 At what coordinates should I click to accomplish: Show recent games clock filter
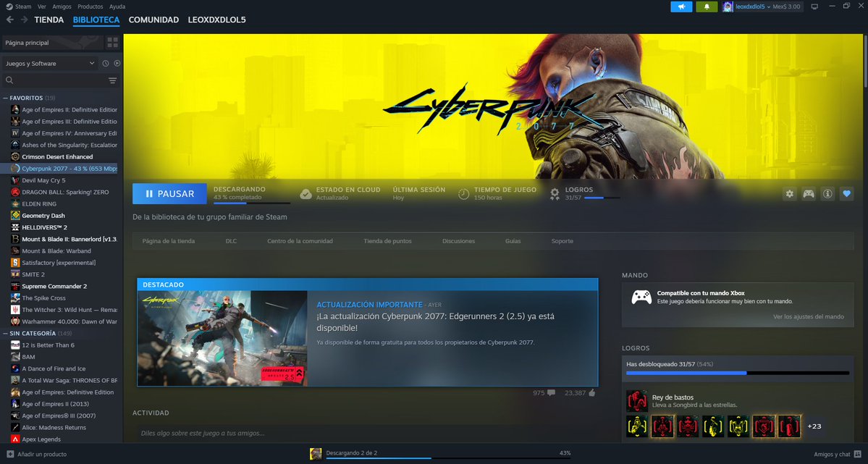click(x=105, y=63)
